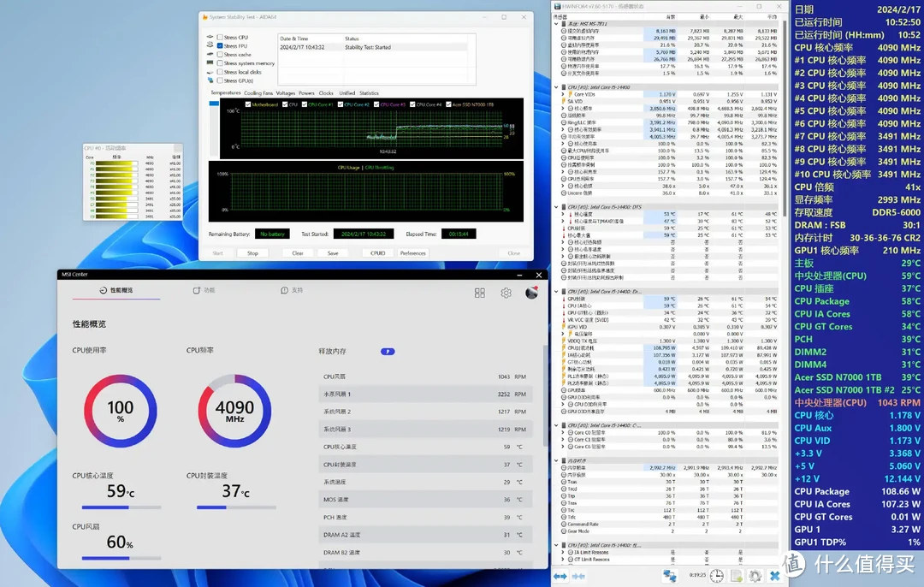The width and height of the screenshot is (924, 587).
Task: Collapse MSI MS-7E11 system group in HWiNFO
Action: (556, 24)
